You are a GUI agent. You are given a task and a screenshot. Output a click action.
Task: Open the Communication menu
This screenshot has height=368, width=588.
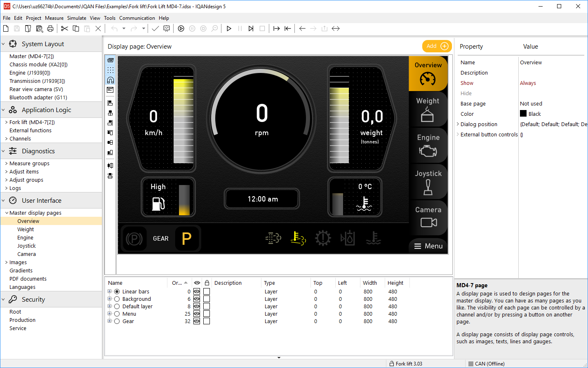tap(137, 18)
